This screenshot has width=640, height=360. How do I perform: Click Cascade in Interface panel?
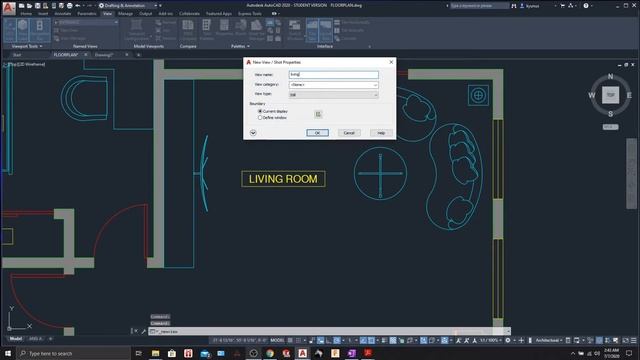(x=345, y=38)
